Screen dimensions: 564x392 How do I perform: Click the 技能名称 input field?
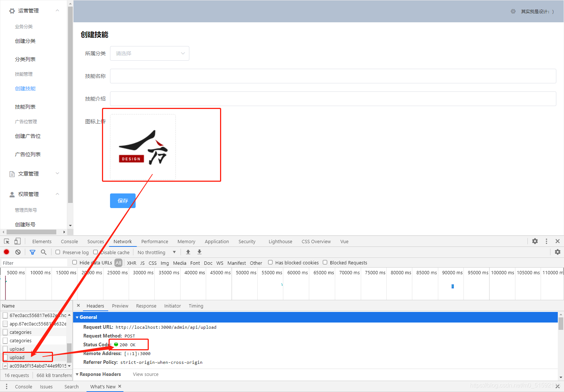click(x=333, y=76)
